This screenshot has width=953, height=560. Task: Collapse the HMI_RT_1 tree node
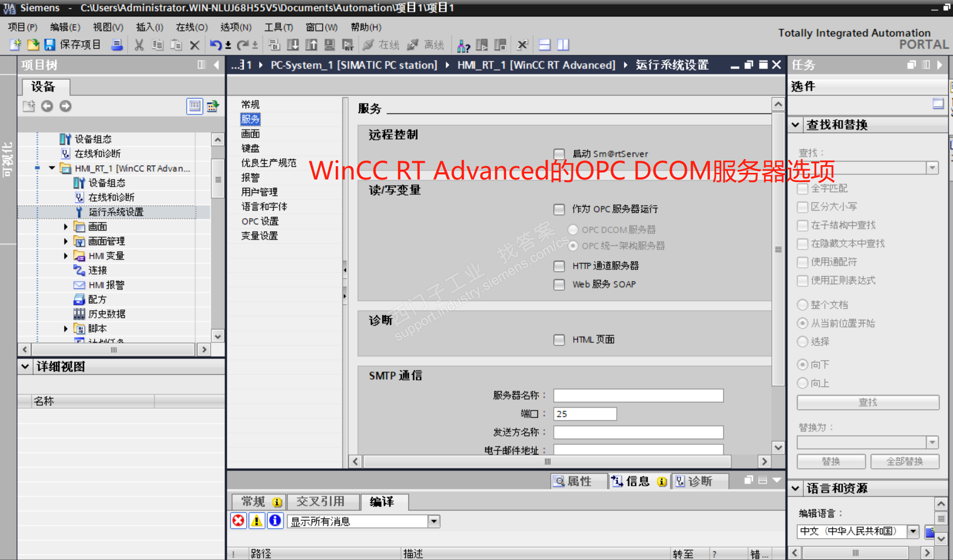click(x=52, y=168)
